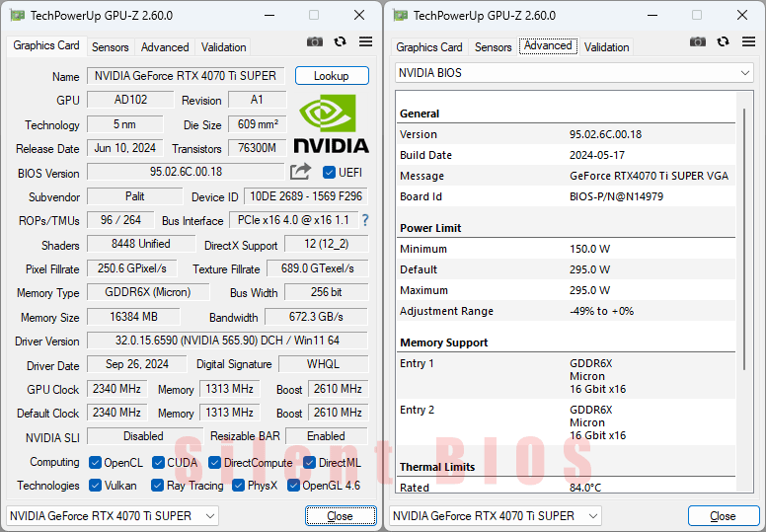Open hamburger menu in left GPU-Z window
The height and width of the screenshot is (532, 766).
pyautogui.click(x=365, y=42)
